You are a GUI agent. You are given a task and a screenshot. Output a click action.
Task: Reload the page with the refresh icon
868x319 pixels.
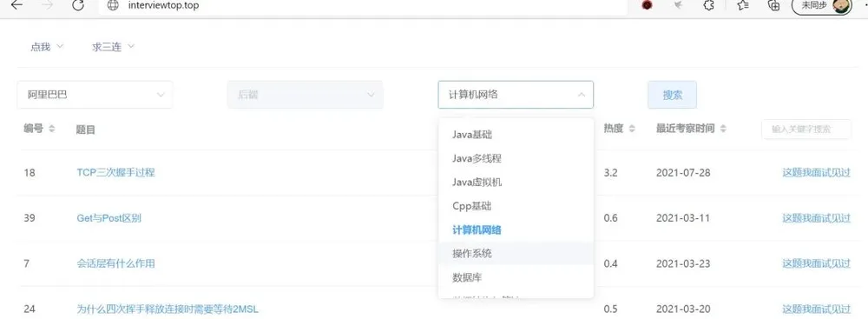click(x=79, y=5)
